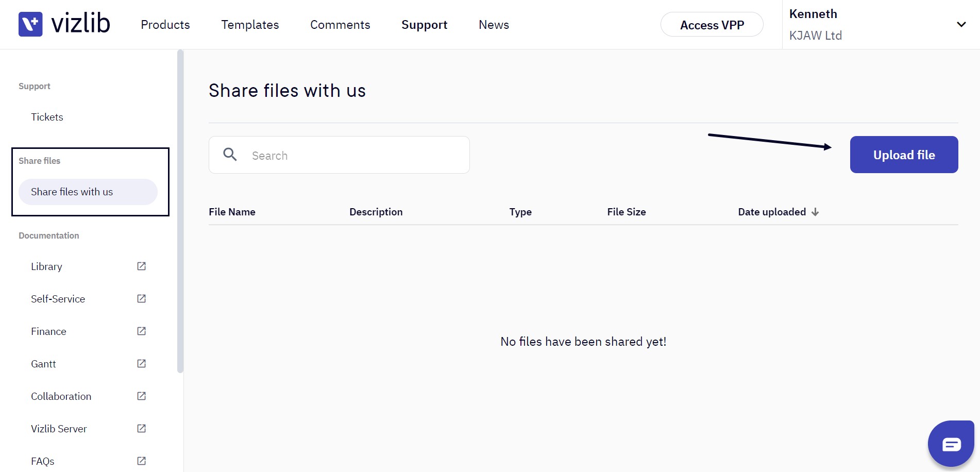Open the FAQs documentation link

tap(42, 461)
